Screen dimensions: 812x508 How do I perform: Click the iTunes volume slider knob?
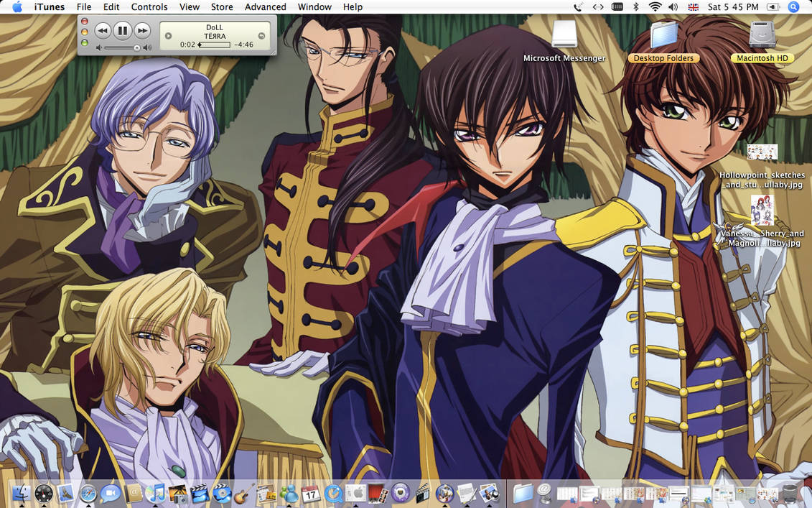136,47
